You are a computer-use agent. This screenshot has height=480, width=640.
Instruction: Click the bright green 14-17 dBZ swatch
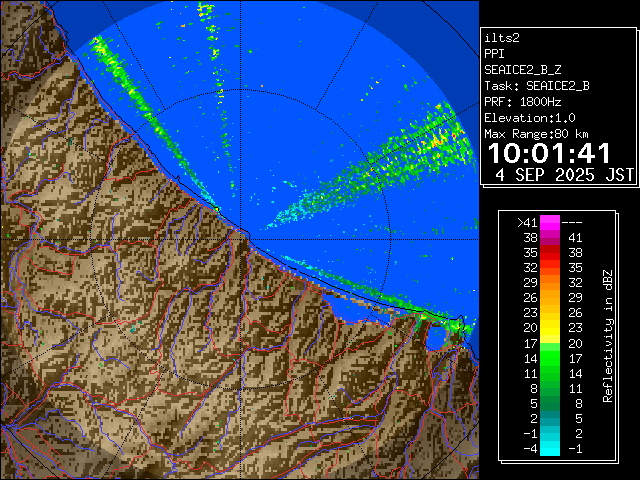coord(550,357)
